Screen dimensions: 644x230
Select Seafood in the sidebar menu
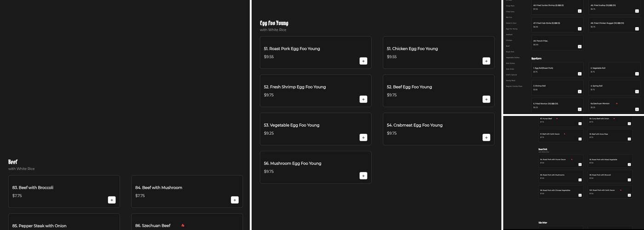point(509,34)
